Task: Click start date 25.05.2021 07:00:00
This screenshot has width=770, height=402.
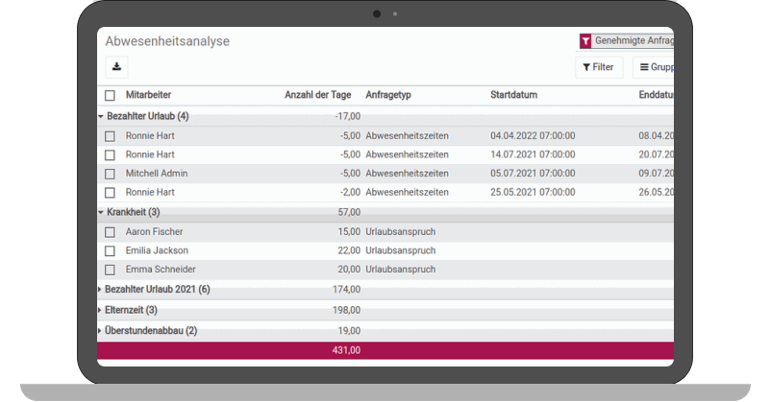Action: click(x=533, y=192)
